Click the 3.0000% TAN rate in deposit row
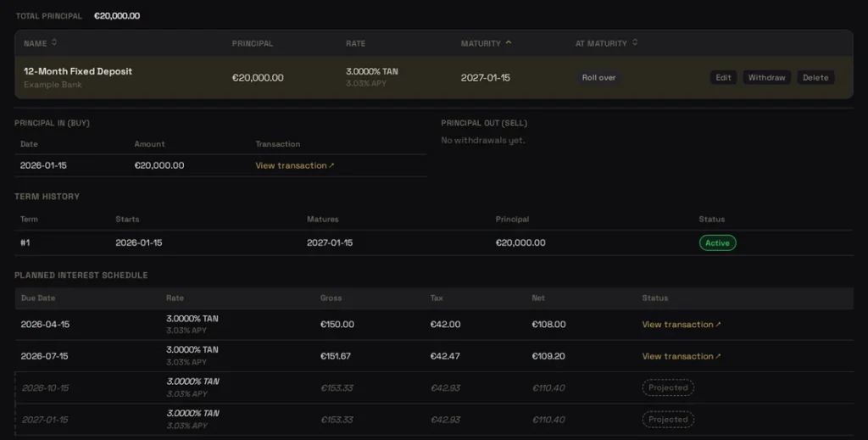Image resolution: width=868 pixels, height=440 pixels. pyautogui.click(x=372, y=71)
